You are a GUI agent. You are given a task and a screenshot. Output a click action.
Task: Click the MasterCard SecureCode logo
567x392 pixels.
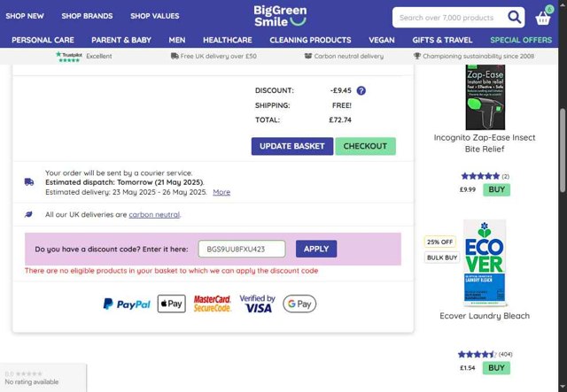[x=213, y=304]
